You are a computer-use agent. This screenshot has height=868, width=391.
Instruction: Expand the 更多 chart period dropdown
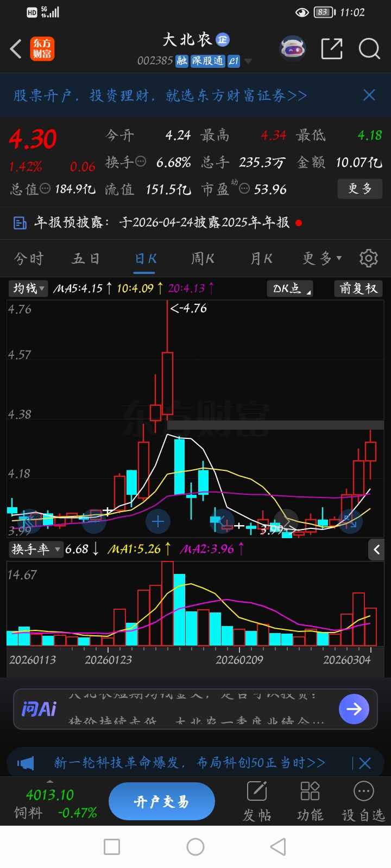[x=322, y=258]
